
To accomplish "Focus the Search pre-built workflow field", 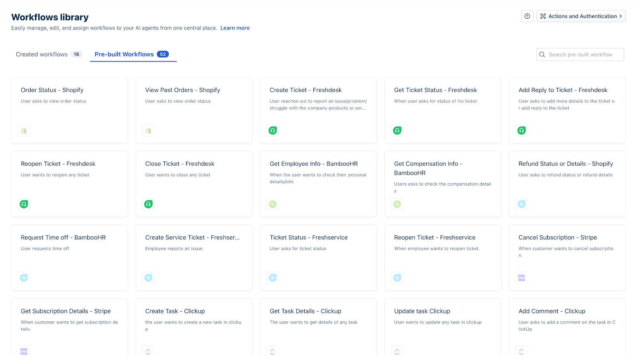I will coord(580,55).
